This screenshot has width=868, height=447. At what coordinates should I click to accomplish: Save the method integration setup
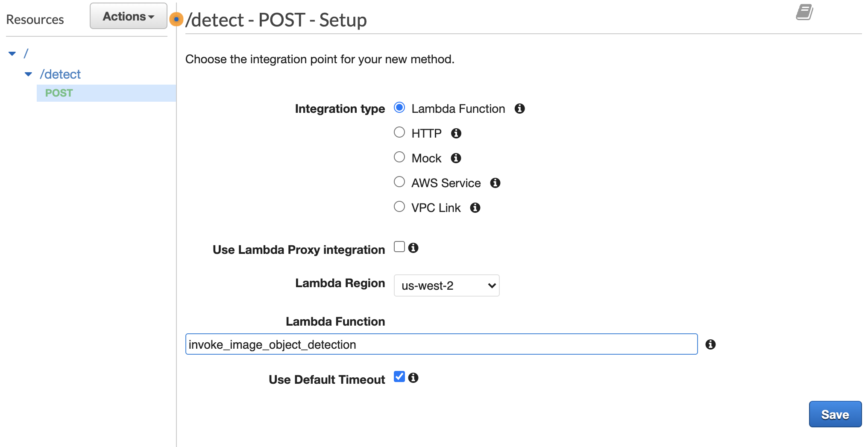pyautogui.click(x=835, y=414)
